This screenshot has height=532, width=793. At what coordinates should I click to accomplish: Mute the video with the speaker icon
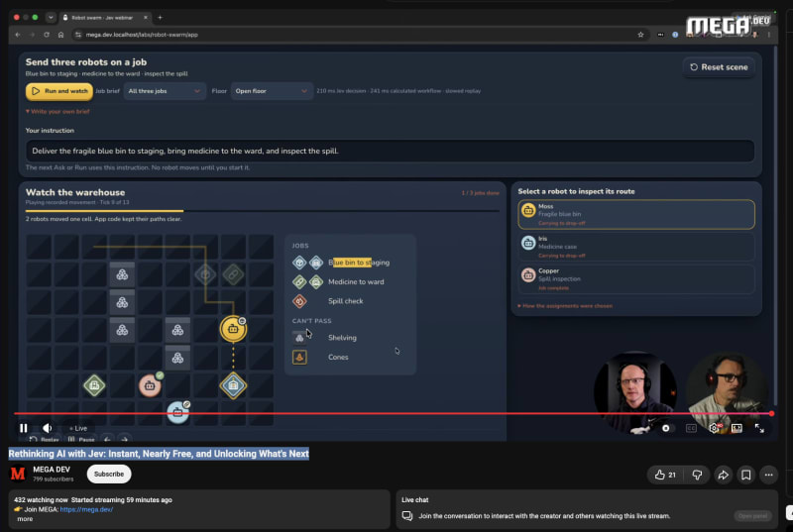pos(47,428)
